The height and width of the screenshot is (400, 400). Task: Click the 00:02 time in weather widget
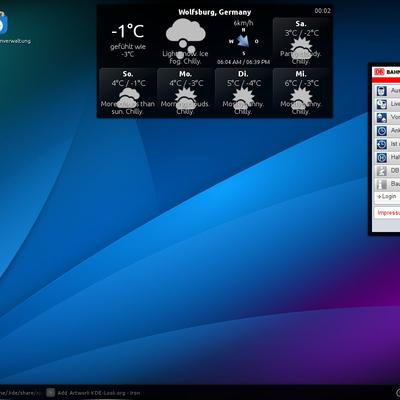coord(322,11)
